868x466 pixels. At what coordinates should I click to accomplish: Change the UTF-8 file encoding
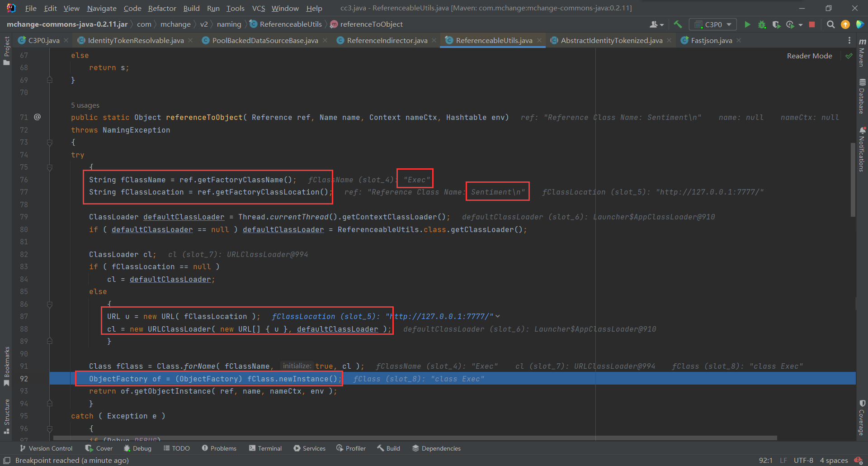click(x=803, y=460)
